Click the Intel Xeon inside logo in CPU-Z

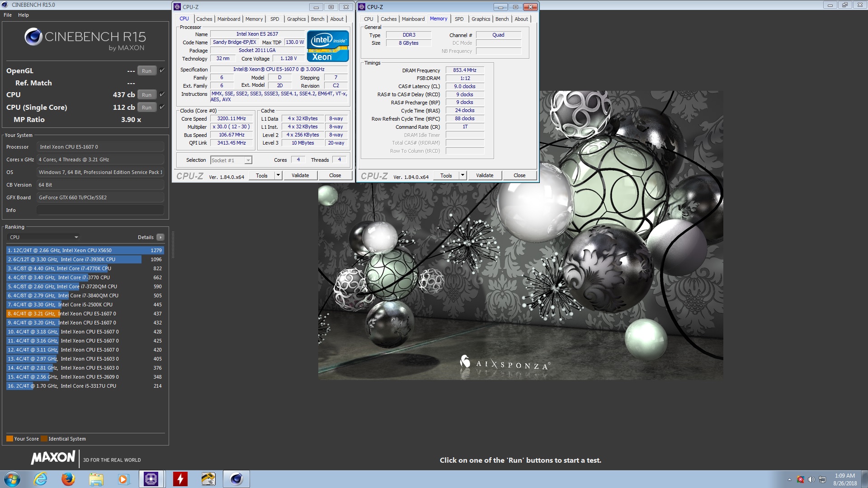(x=328, y=46)
